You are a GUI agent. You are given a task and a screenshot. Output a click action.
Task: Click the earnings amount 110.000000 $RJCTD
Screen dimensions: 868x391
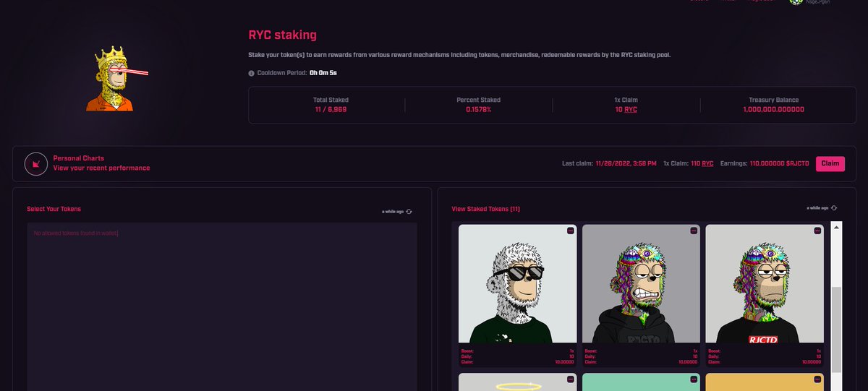(780, 163)
